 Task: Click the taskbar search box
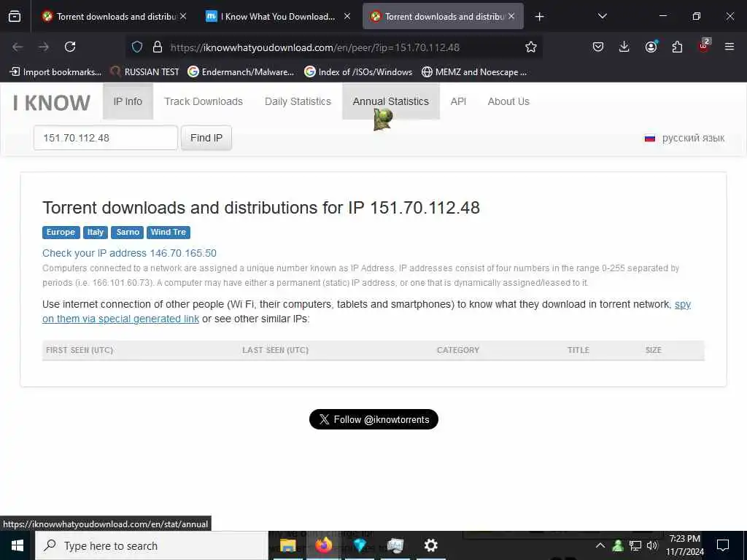pyautogui.click(x=152, y=545)
